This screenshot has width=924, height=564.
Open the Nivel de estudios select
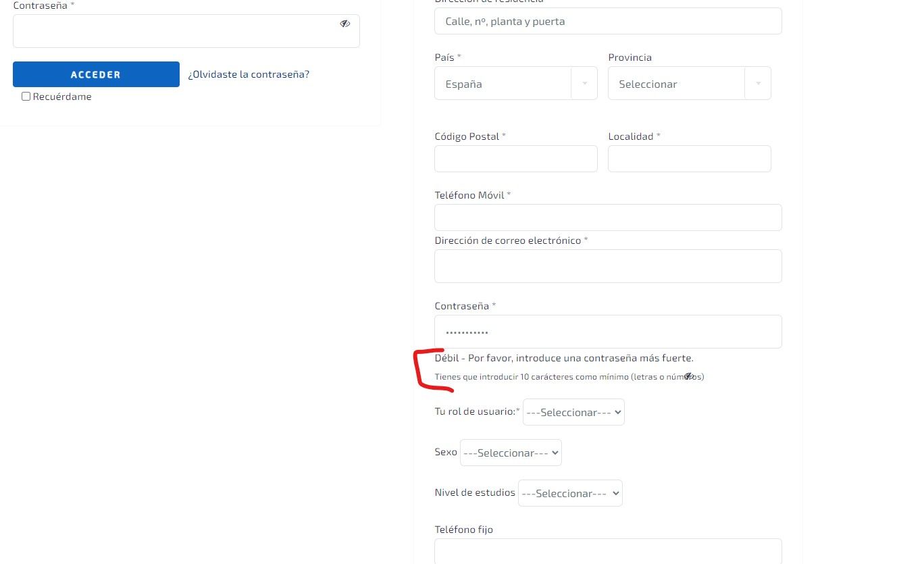(x=570, y=493)
